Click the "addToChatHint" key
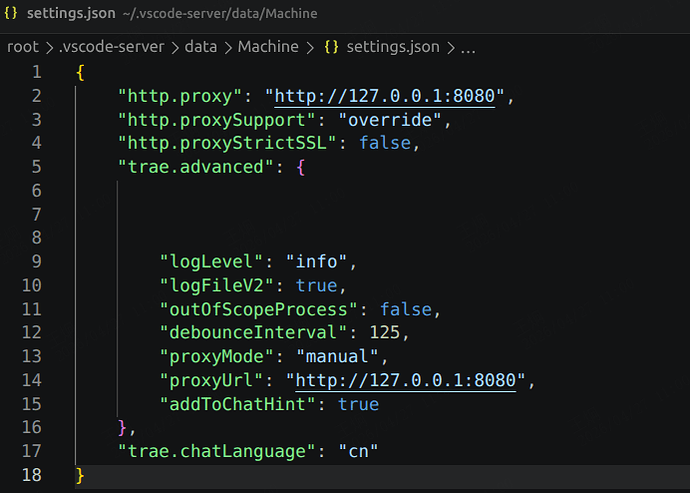Viewport: 690px width, 493px height. click(x=238, y=404)
